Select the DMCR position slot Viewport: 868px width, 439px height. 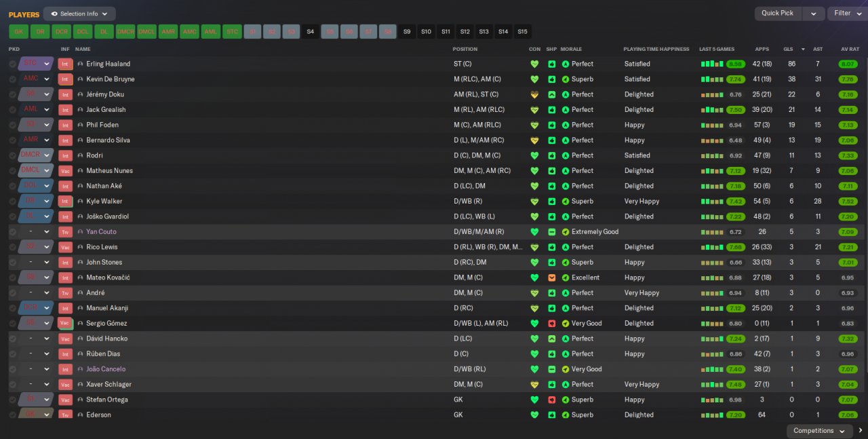pos(125,31)
